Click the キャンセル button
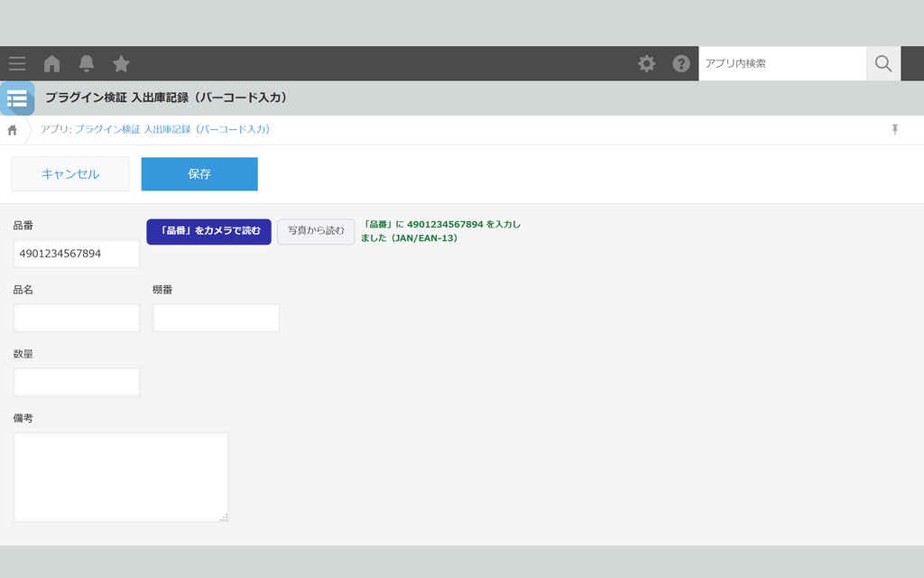The image size is (924, 578). point(70,174)
